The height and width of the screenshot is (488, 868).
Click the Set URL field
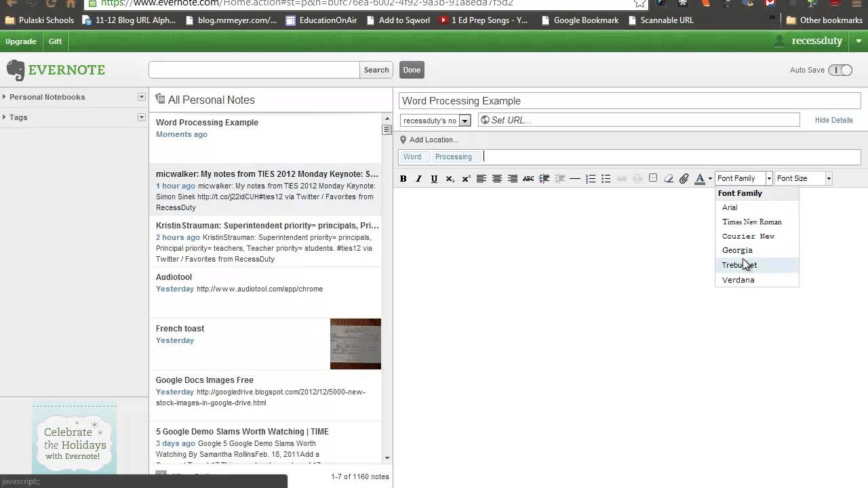[639, 120]
